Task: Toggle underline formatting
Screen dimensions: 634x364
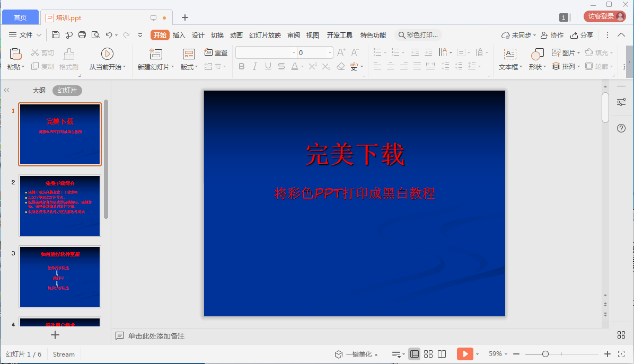Action: 268,66
